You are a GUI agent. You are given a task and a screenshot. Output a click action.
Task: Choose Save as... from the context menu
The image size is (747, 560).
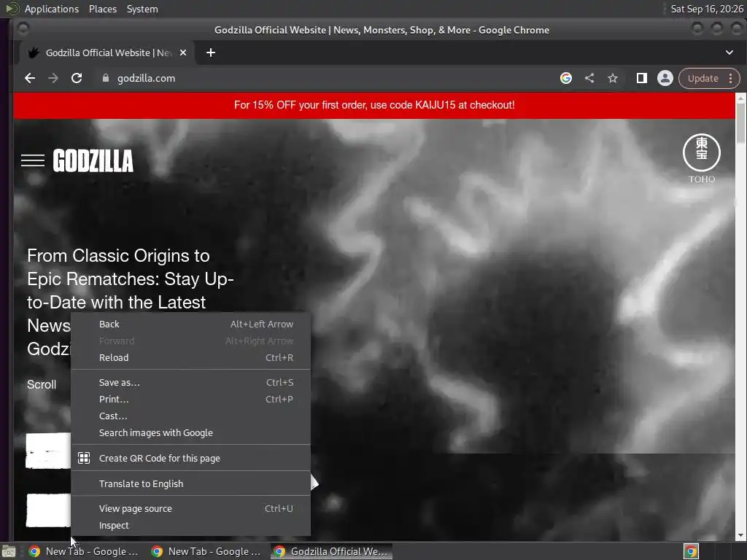pos(190,382)
